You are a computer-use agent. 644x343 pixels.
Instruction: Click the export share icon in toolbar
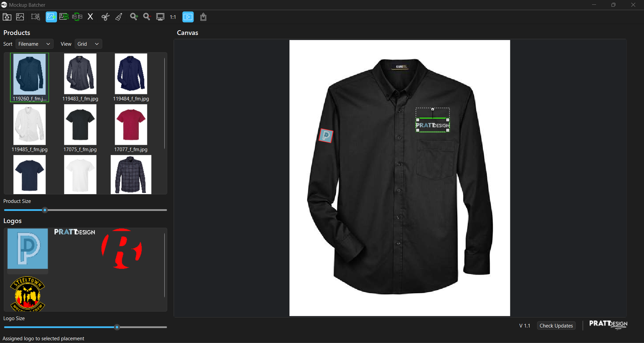coord(203,17)
